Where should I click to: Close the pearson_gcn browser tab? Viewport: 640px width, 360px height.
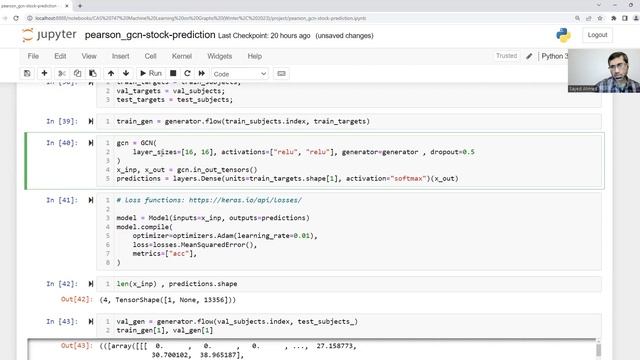pyautogui.click(x=67, y=6)
